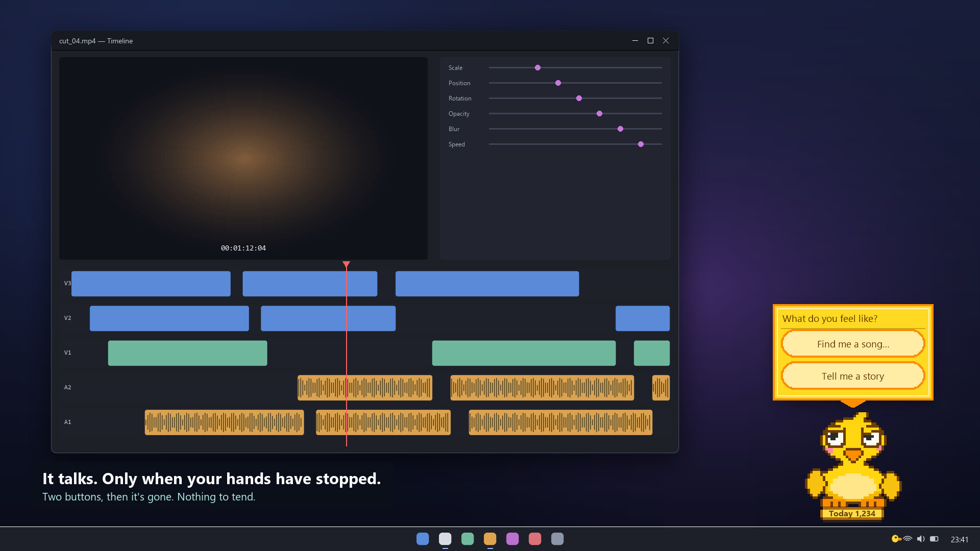
Task: Switch to the orange taskbar app icon
Action: pos(490,539)
